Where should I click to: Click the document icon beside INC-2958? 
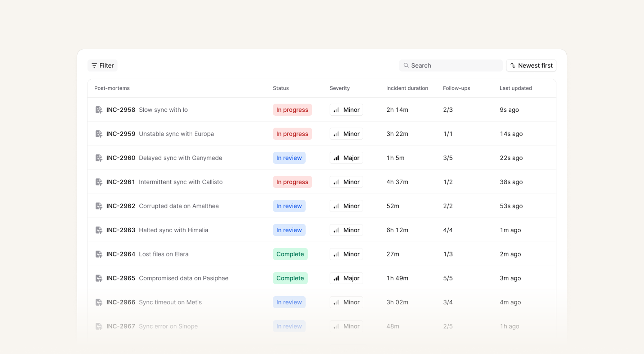pyautogui.click(x=99, y=110)
